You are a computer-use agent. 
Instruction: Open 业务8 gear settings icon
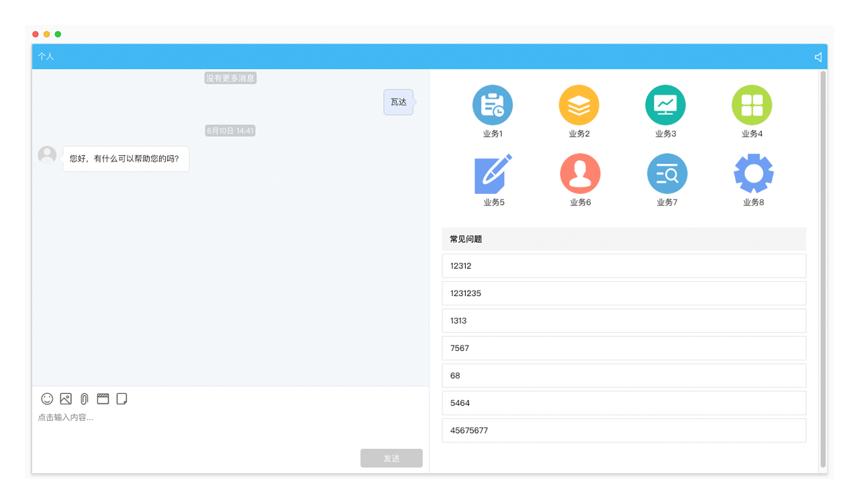753,174
